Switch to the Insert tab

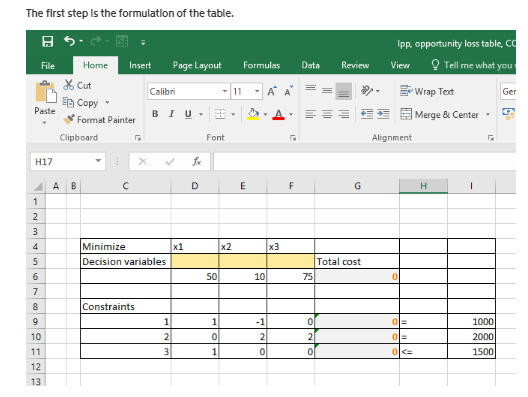coord(140,65)
